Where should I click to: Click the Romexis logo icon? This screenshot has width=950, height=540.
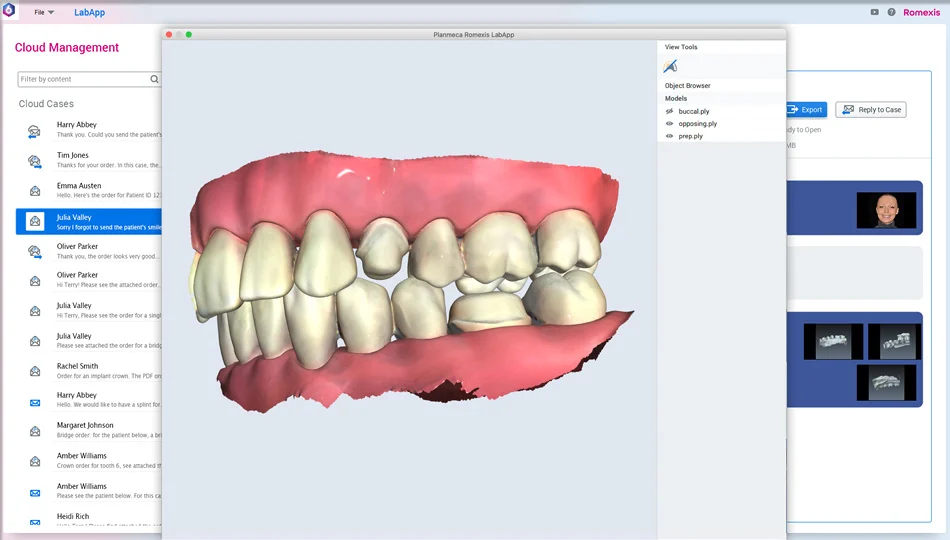9,10
